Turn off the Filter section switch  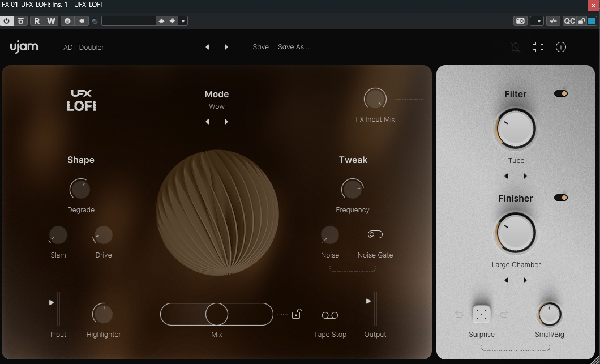click(560, 93)
